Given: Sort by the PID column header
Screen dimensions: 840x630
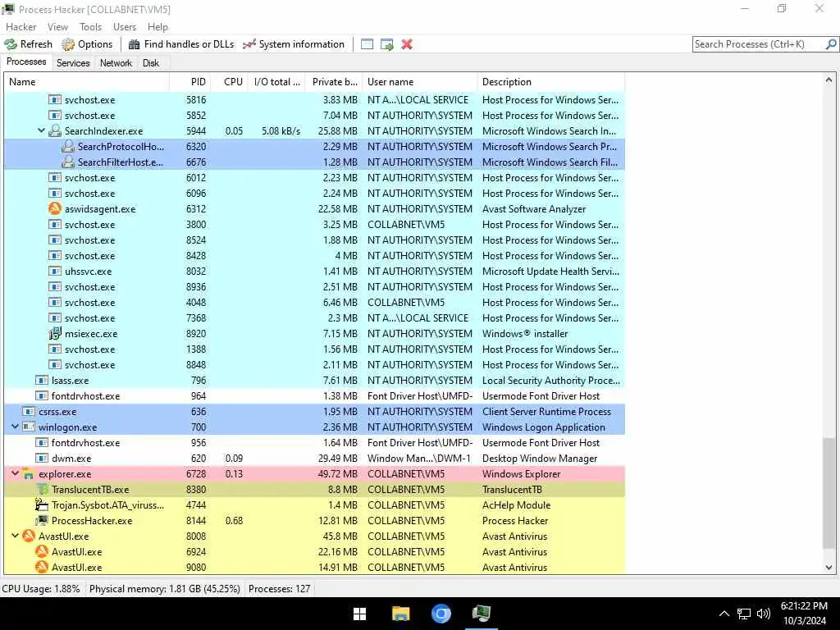Looking at the screenshot, I should (x=189, y=82).
